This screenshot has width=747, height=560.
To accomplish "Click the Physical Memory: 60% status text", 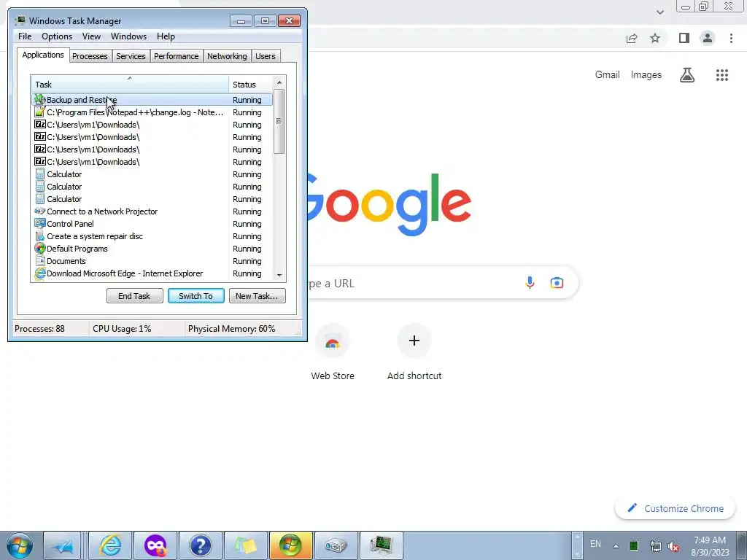I will (231, 329).
